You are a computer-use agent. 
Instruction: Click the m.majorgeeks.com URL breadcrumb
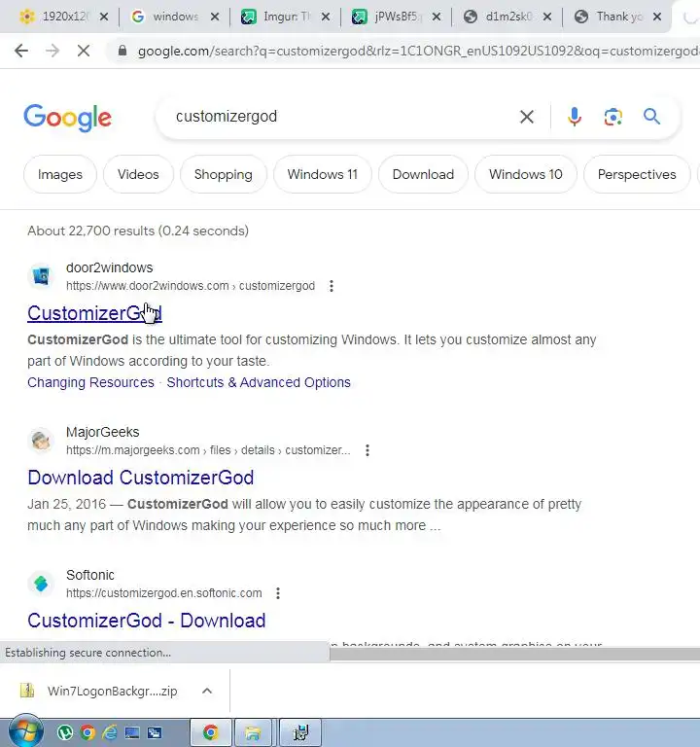click(x=208, y=450)
